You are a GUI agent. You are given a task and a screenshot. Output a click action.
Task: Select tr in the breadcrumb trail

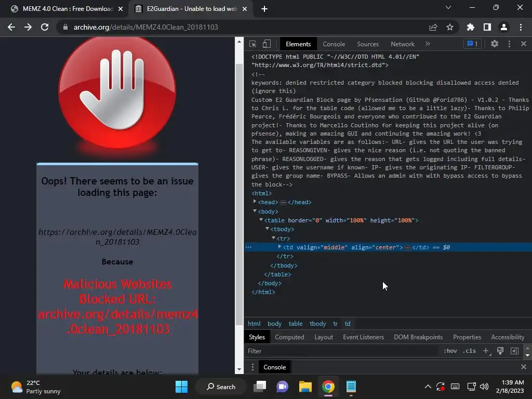(335, 324)
